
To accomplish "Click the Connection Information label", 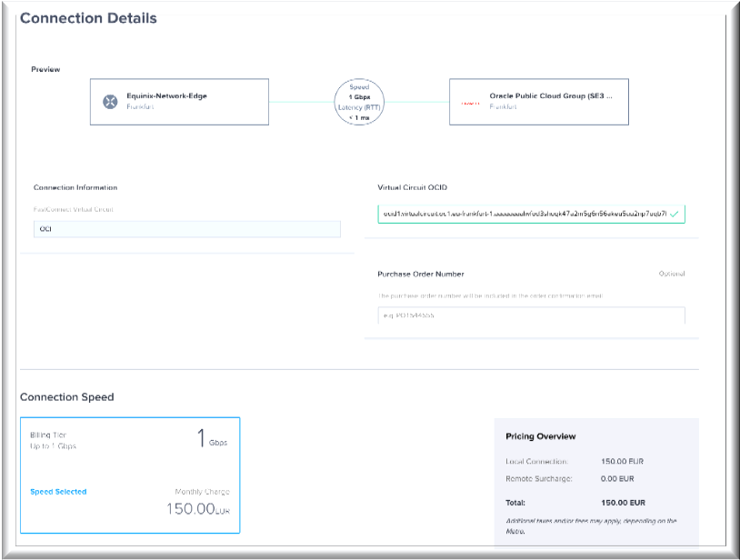I will (75, 187).
